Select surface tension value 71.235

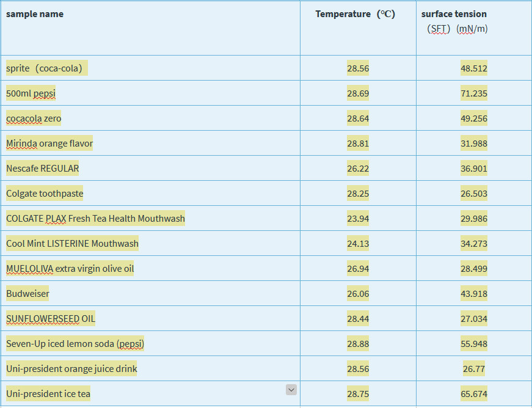473,93
